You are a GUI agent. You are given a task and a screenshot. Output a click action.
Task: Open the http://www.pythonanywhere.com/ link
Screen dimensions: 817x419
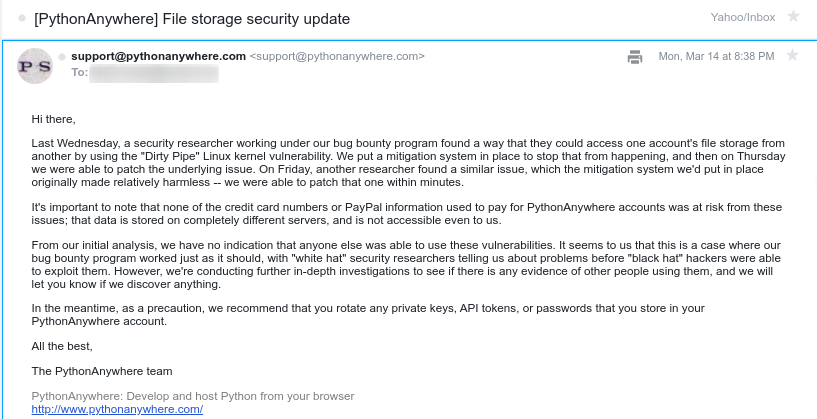click(117, 409)
